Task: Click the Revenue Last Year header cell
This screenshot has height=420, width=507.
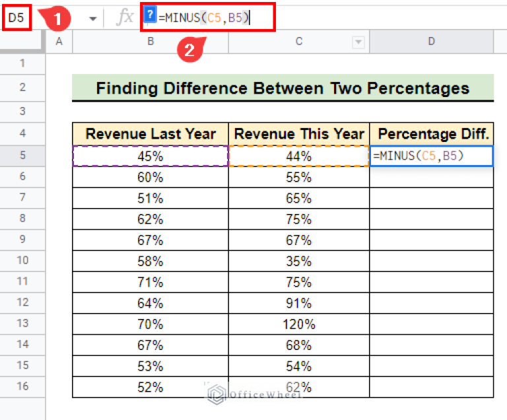Action: point(151,134)
